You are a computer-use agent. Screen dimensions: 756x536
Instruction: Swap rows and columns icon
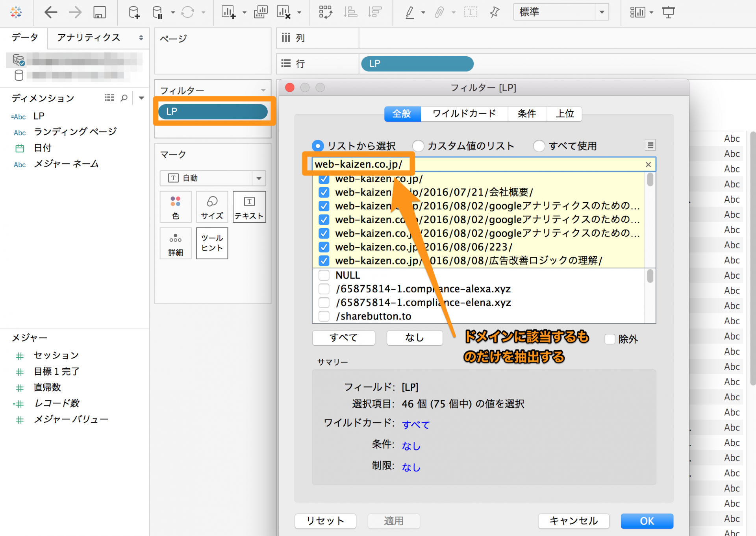point(326,12)
